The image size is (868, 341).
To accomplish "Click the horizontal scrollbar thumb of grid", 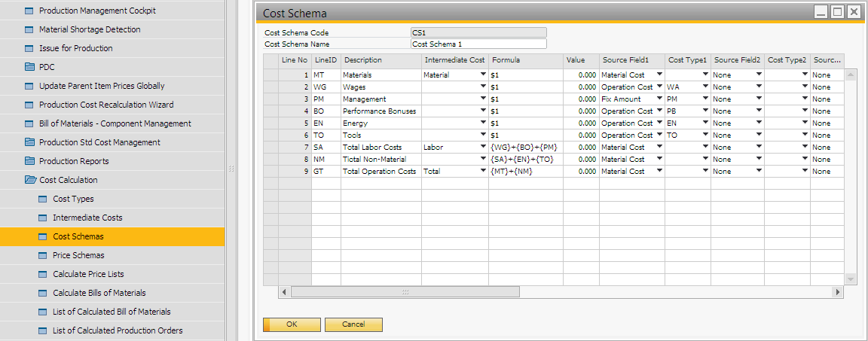I will click(x=405, y=292).
